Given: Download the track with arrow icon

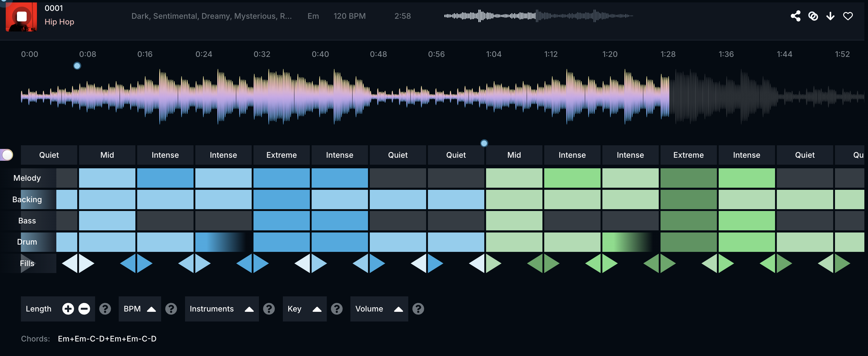Looking at the screenshot, I should click(830, 16).
